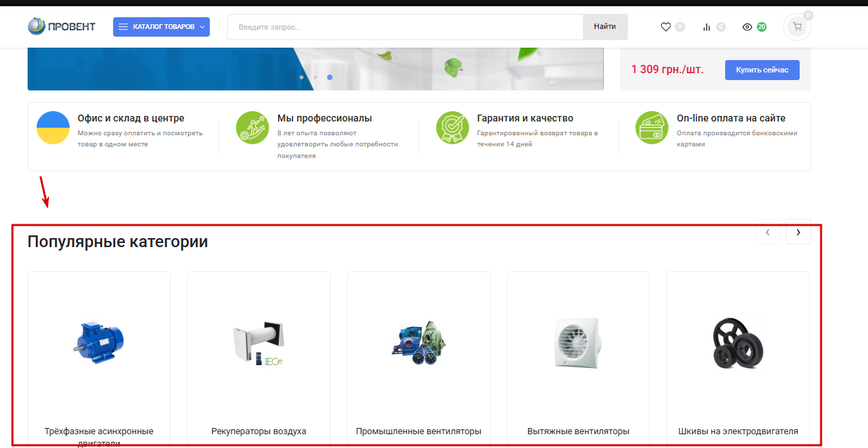Open the black pulleys category image
The image size is (868, 448).
pyautogui.click(x=738, y=342)
